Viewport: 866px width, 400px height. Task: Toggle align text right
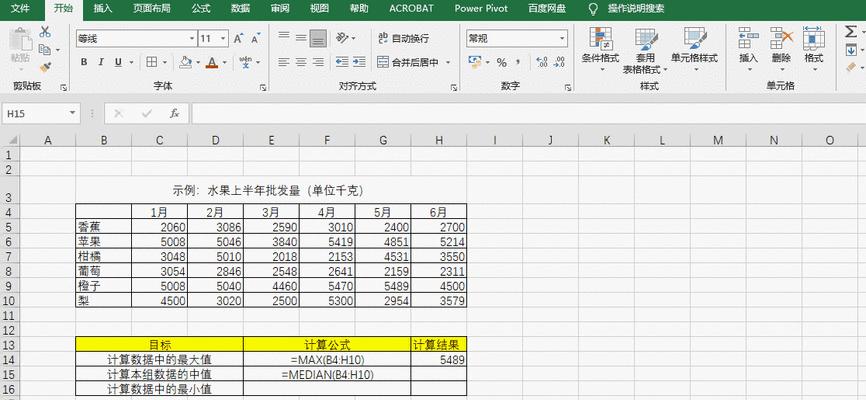pos(318,62)
